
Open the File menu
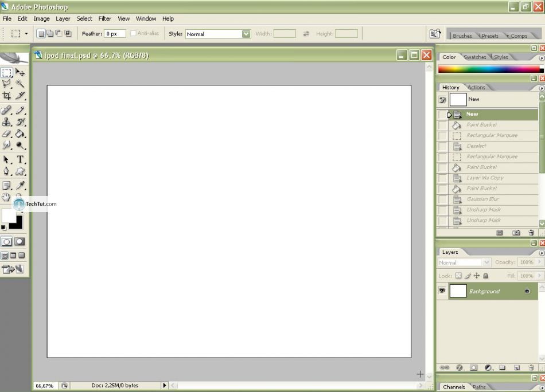click(x=7, y=18)
